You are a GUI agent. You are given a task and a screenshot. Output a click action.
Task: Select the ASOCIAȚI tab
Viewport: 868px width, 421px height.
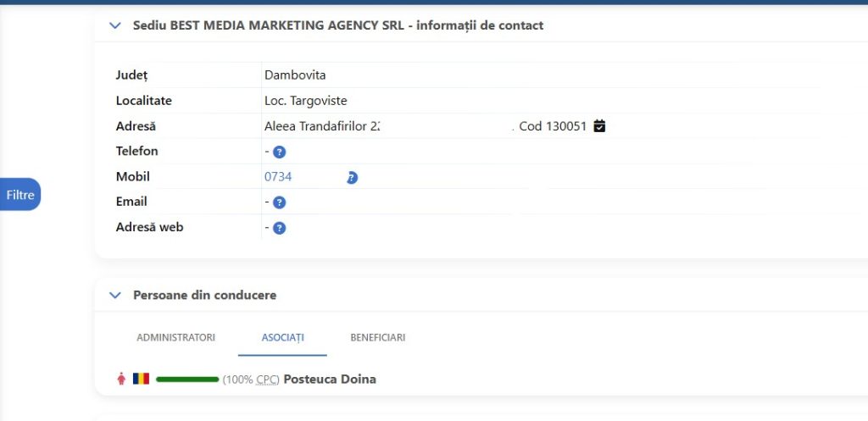(x=282, y=337)
